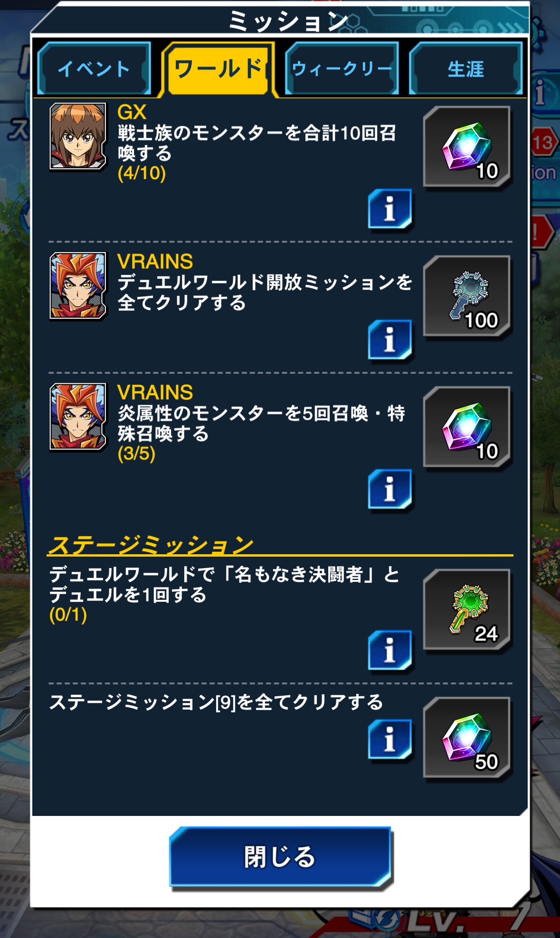Select the ステージミッション section heading

point(151,545)
